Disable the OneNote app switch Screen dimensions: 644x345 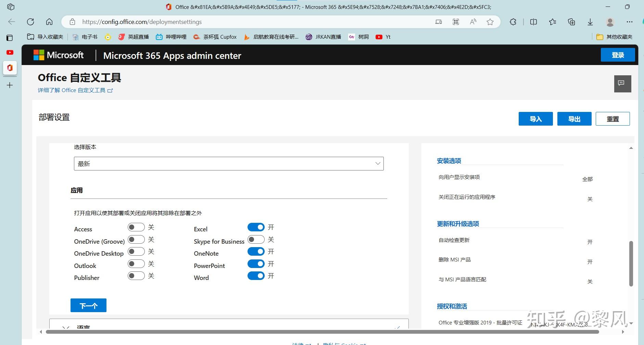(x=256, y=252)
